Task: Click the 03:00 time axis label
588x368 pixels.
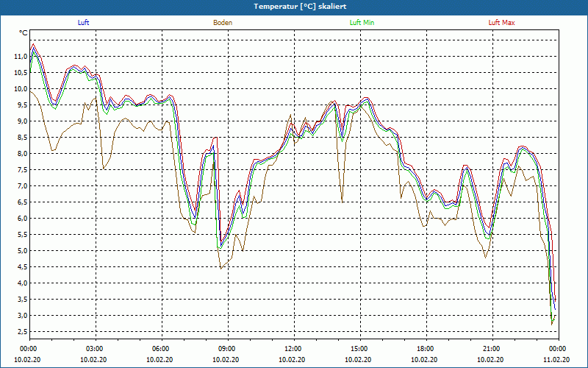Action: tap(96, 348)
